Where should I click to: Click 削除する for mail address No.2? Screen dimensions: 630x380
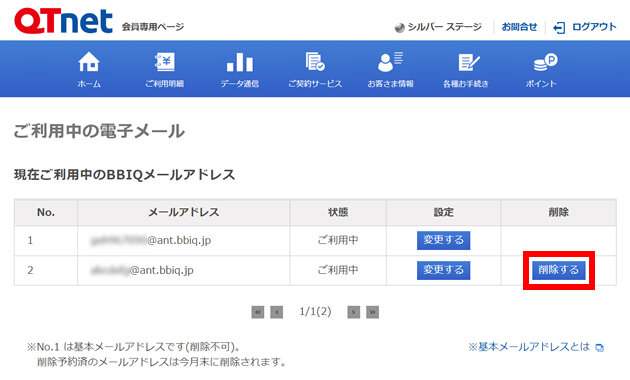point(558,270)
